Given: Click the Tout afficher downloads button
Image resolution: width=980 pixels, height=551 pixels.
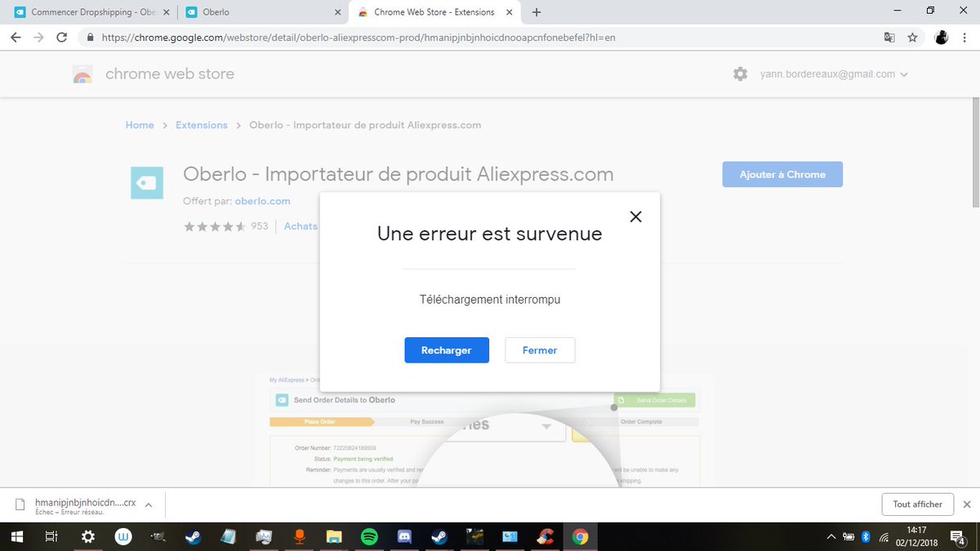Looking at the screenshot, I should click(x=917, y=504).
